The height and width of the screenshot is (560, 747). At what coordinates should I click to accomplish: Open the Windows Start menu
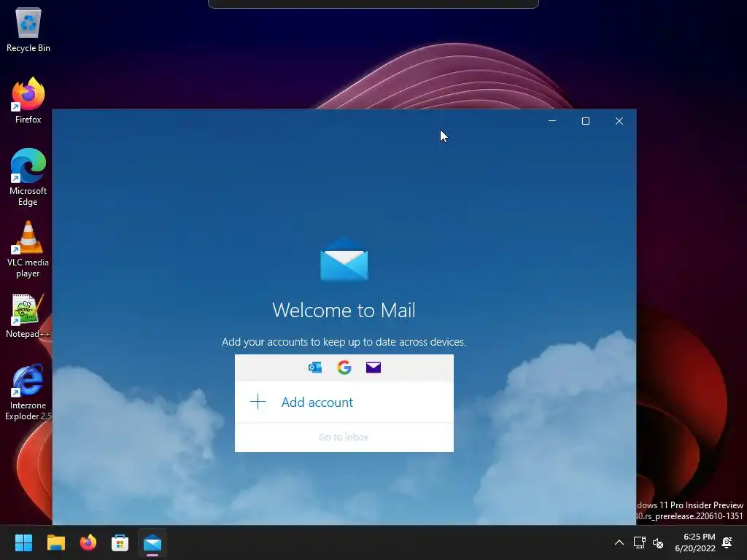coord(23,542)
